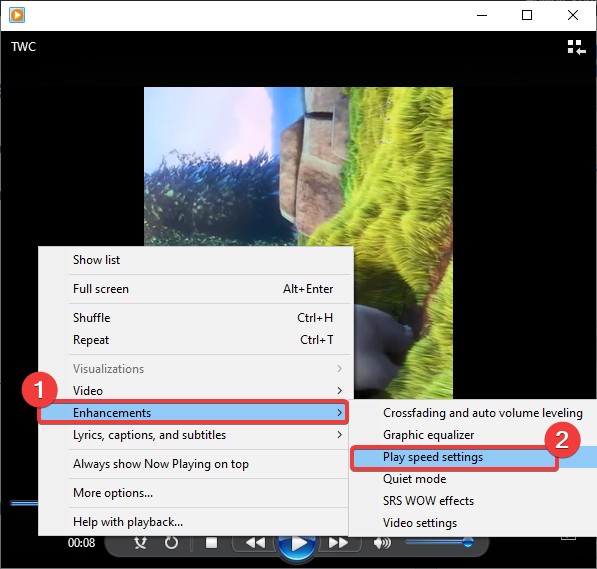Open Crossfading and auto volume leveling
597x569 pixels.
pos(473,413)
